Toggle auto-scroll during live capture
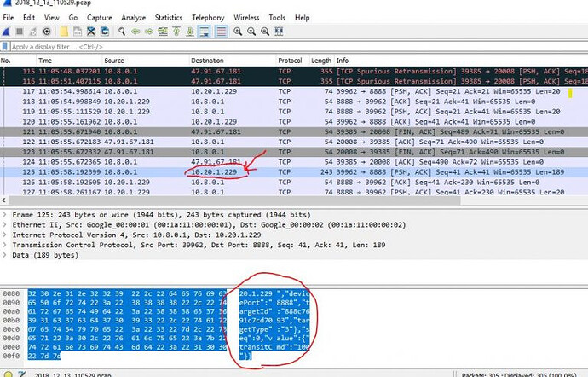588x377 pixels. pos(204,32)
